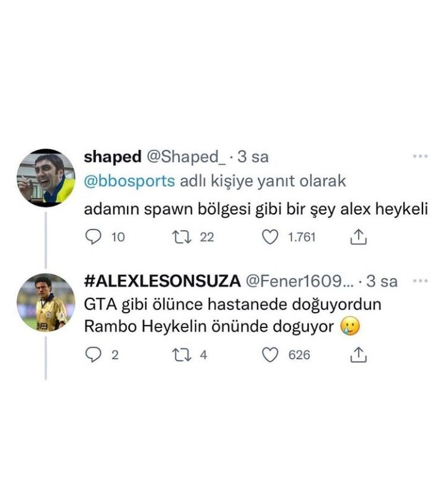Retweet the shaped tweet about alex heykeli
The image size is (446, 504).
click(182, 237)
